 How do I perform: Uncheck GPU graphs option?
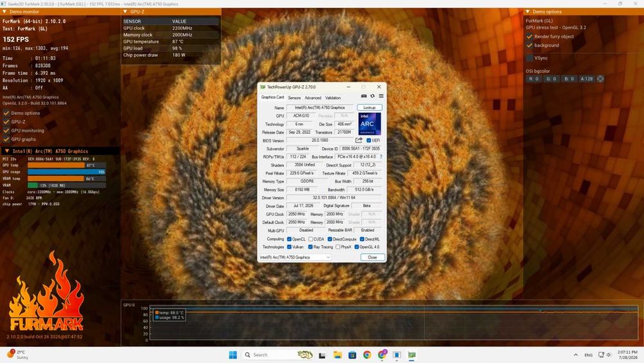click(x=6, y=139)
